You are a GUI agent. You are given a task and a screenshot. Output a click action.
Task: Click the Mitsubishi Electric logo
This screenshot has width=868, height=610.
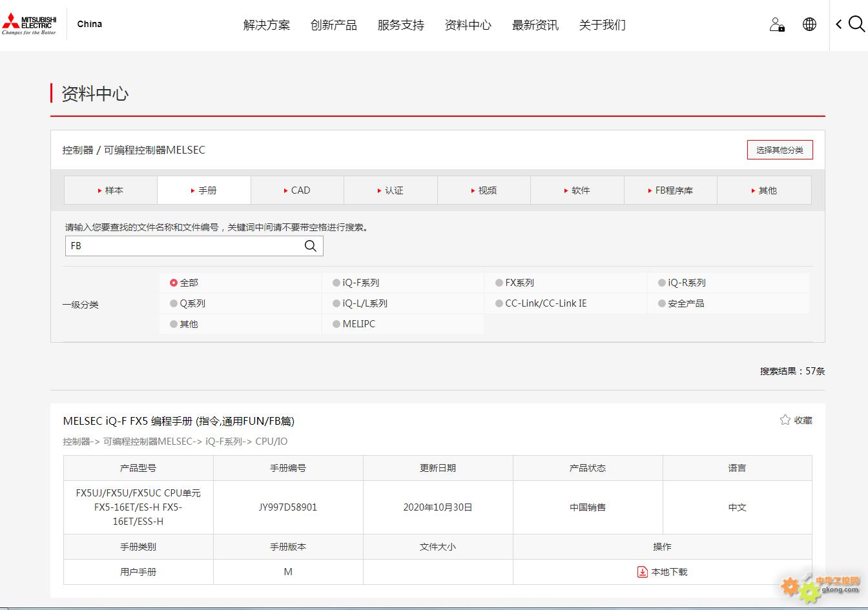(x=30, y=25)
